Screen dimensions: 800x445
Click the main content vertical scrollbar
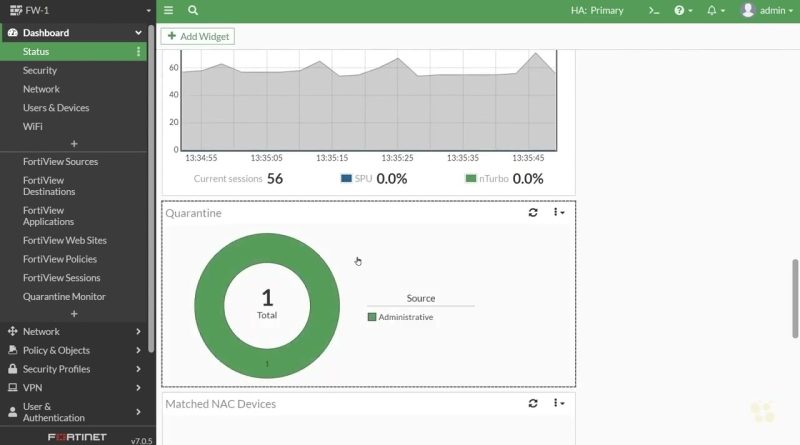[795, 299]
